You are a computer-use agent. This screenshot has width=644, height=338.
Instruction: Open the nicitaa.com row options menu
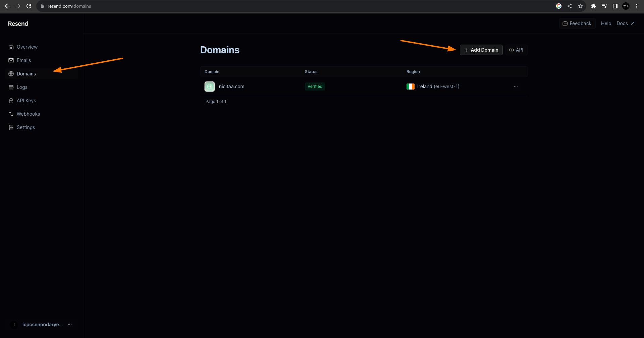pyautogui.click(x=516, y=87)
